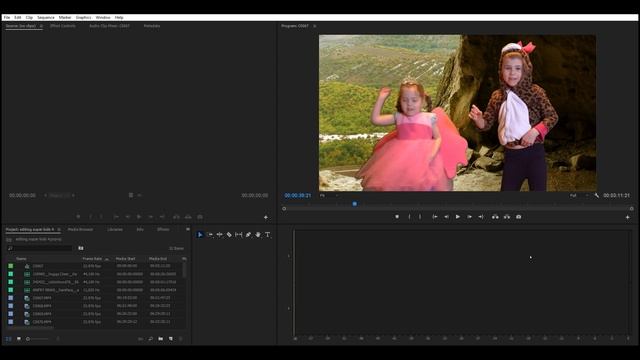Switch to the Libraries tab
The image size is (640, 360).
(115, 229)
